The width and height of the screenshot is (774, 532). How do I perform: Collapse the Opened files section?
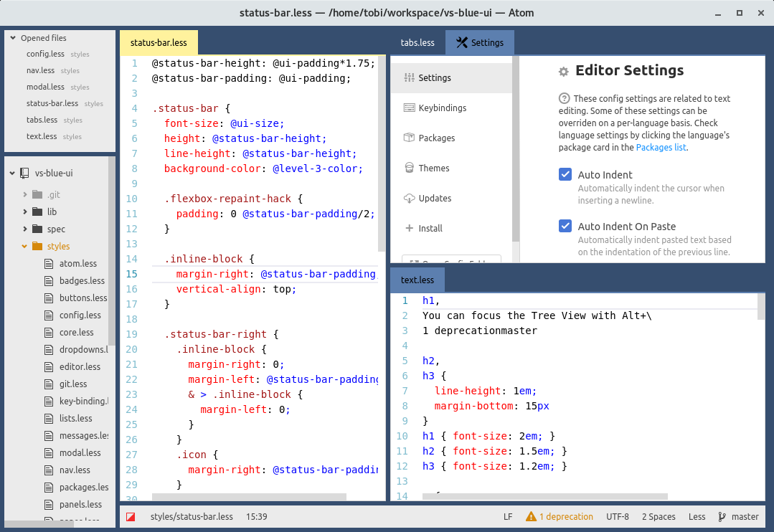[x=14, y=37]
